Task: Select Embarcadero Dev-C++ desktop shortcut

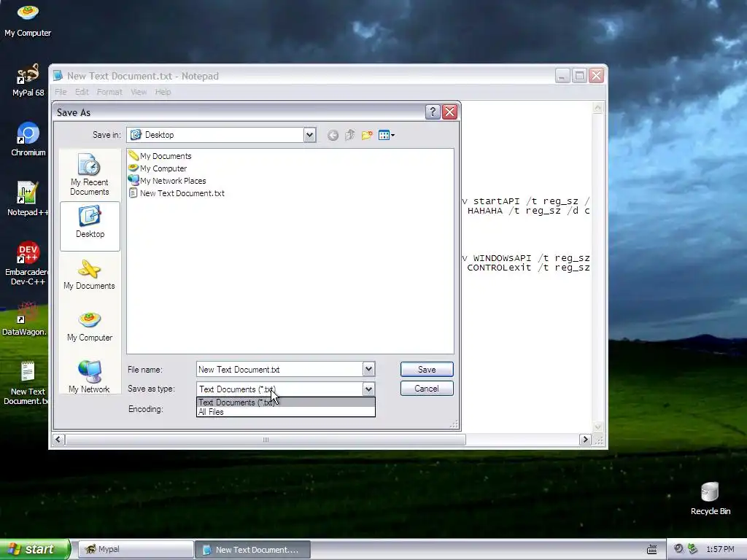Action: coord(27,263)
